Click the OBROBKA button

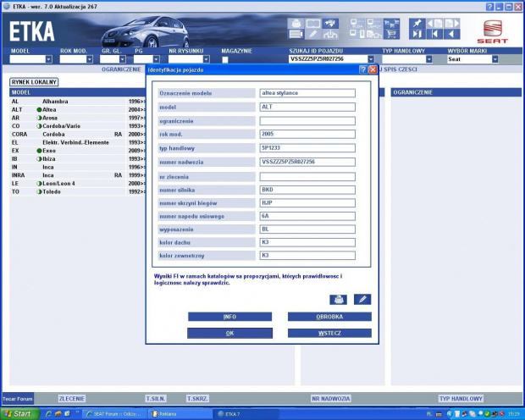tap(329, 317)
